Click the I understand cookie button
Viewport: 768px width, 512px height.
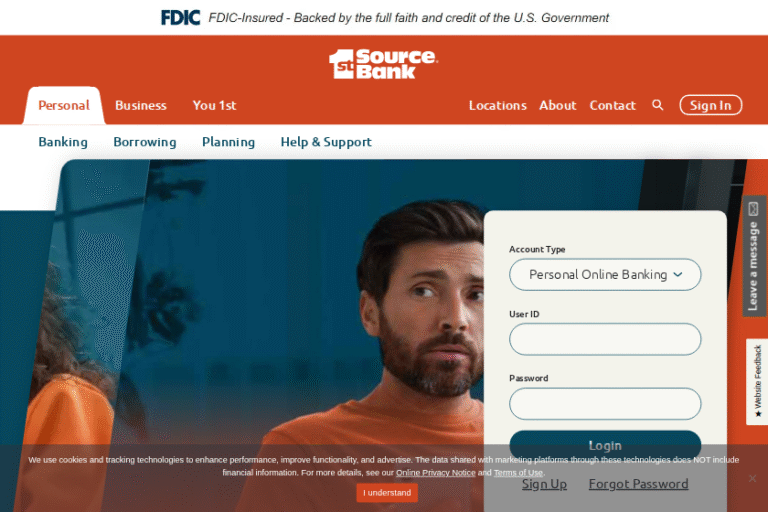click(387, 492)
